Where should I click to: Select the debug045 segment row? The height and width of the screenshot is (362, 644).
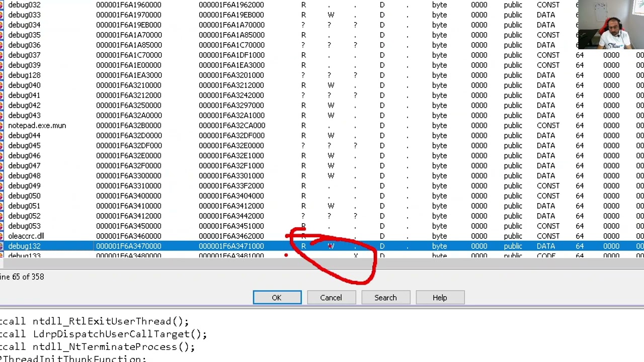pos(322,145)
